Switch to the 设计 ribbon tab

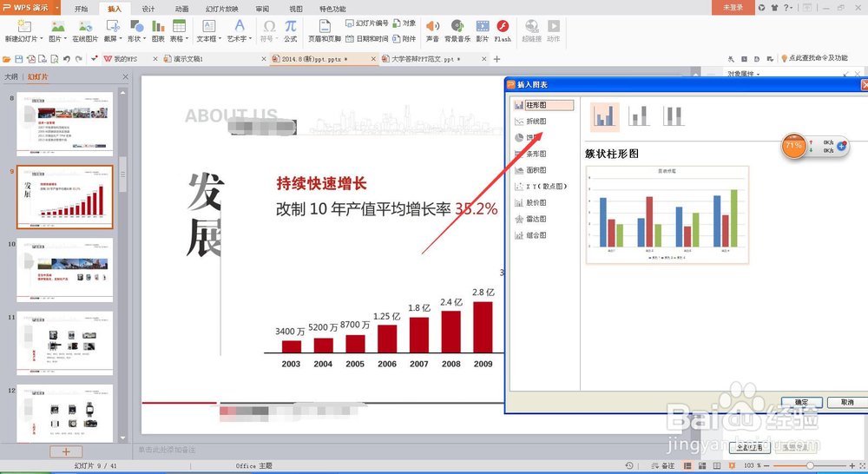point(148,9)
